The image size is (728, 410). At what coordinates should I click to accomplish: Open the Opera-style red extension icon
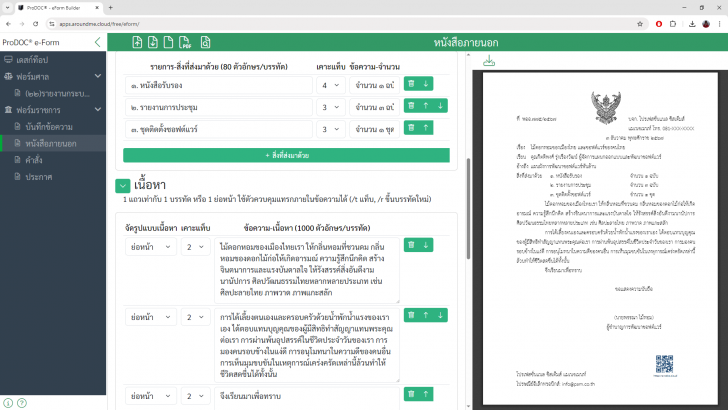click(x=658, y=24)
